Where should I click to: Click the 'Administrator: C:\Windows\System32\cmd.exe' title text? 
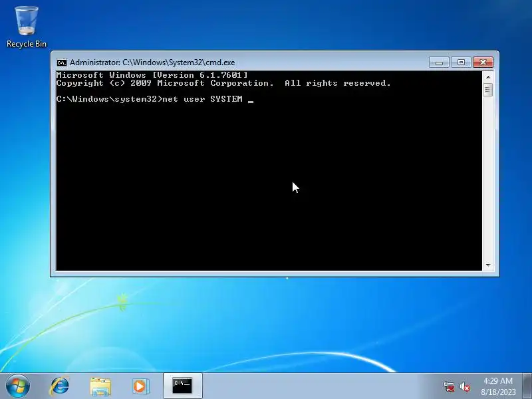coord(152,63)
